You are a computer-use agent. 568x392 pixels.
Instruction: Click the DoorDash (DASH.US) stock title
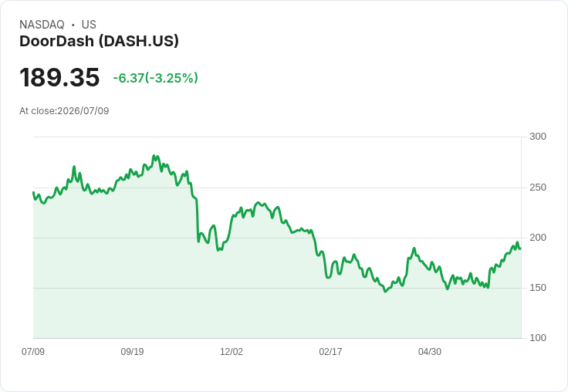[99, 42]
